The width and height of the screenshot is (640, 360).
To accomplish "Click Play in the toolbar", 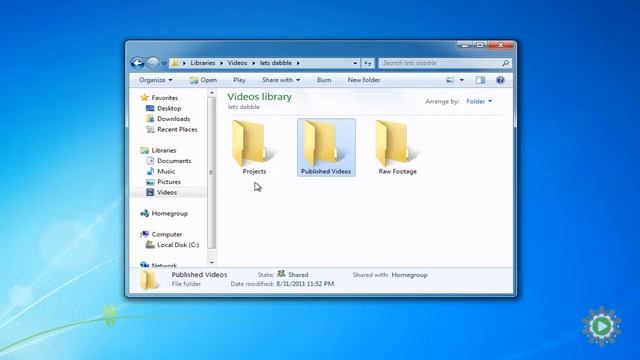I will point(239,80).
